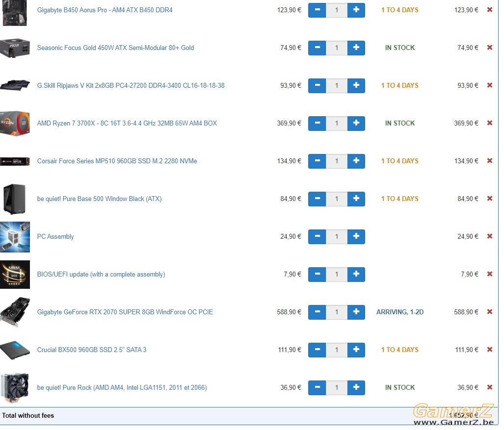This screenshot has width=504, height=430.
Task: Click the Seasonic power supply thumbnail
Action: coord(15,48)
